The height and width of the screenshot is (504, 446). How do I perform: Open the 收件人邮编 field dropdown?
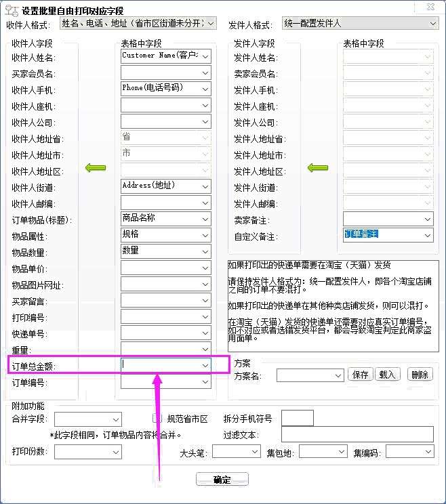coord(166,203)
